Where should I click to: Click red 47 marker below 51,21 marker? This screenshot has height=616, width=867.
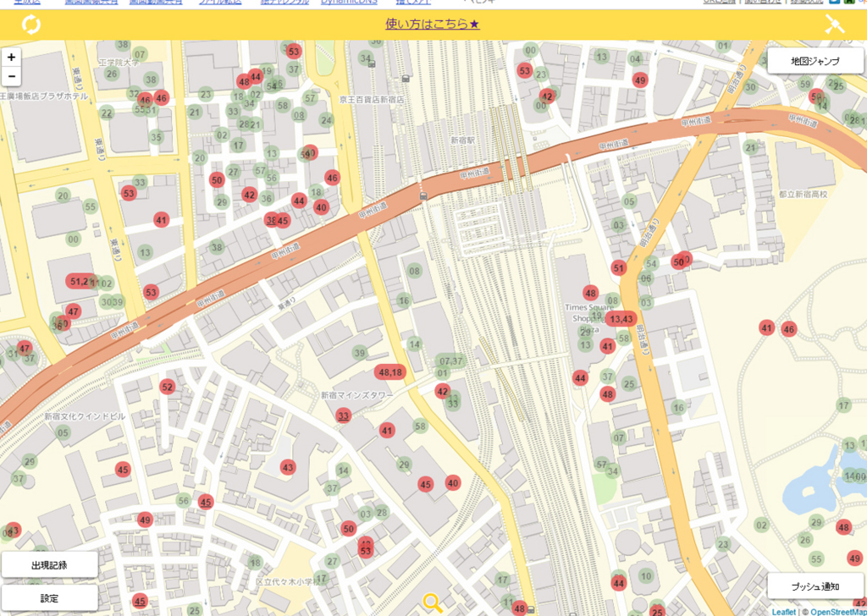[73, 311]
